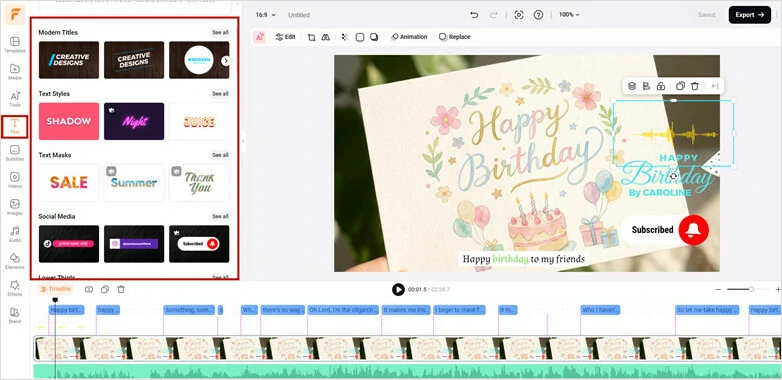
Task: Click See all next to Text Masks
Action: 220,155
